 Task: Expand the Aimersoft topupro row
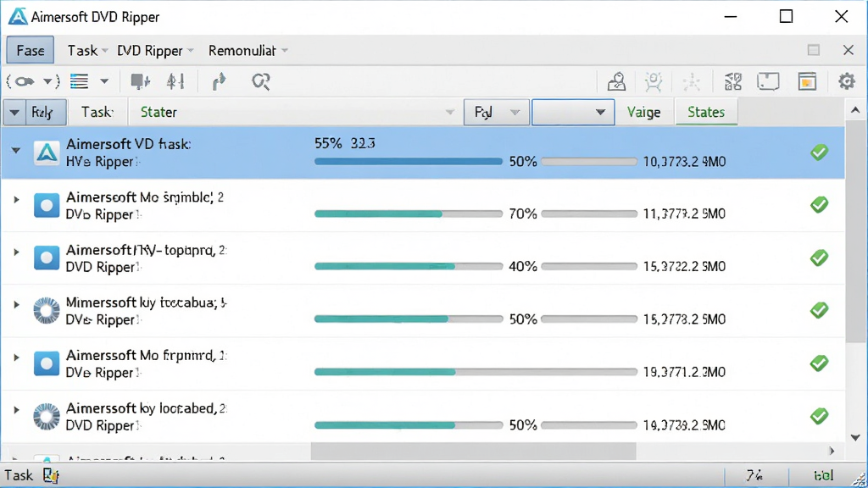pyautogui.click(x=16, y=252)
